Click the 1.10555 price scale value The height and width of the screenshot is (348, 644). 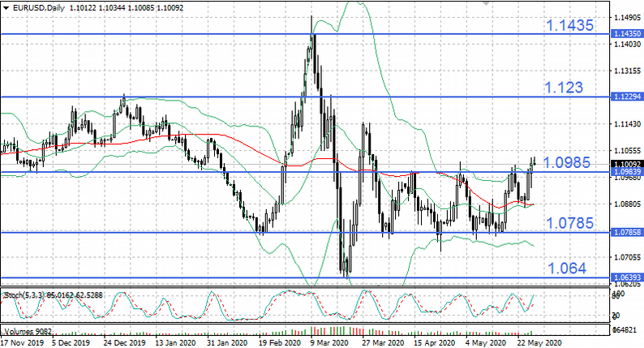pos(627,150)
